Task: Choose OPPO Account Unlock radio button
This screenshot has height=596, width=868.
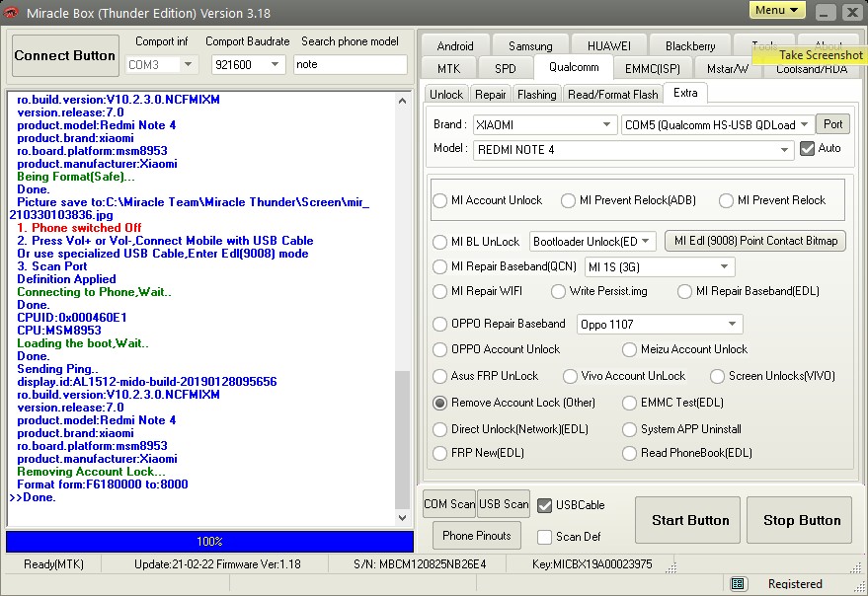Action: 440,349
